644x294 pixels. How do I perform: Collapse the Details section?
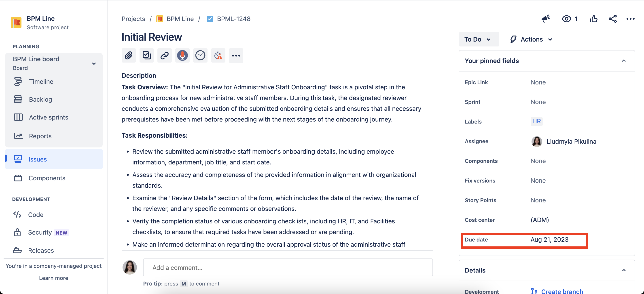[623, 270]
